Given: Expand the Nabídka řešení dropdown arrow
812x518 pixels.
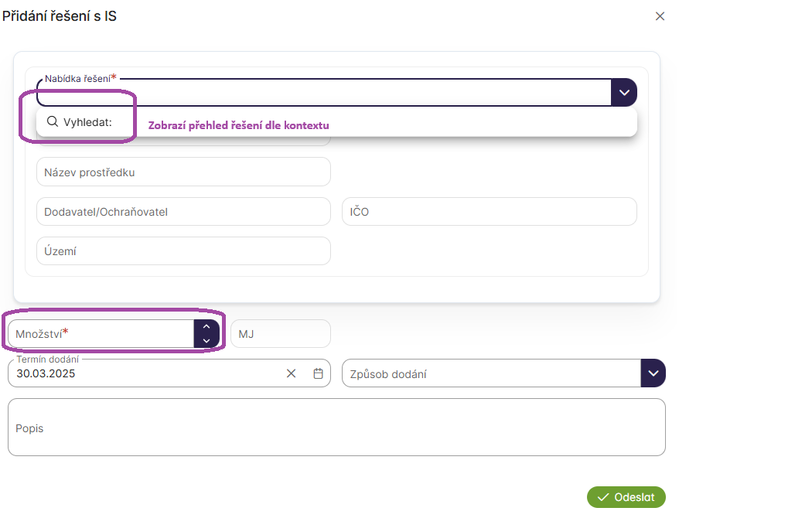Looking at the screenshot, I should [624, 92].
